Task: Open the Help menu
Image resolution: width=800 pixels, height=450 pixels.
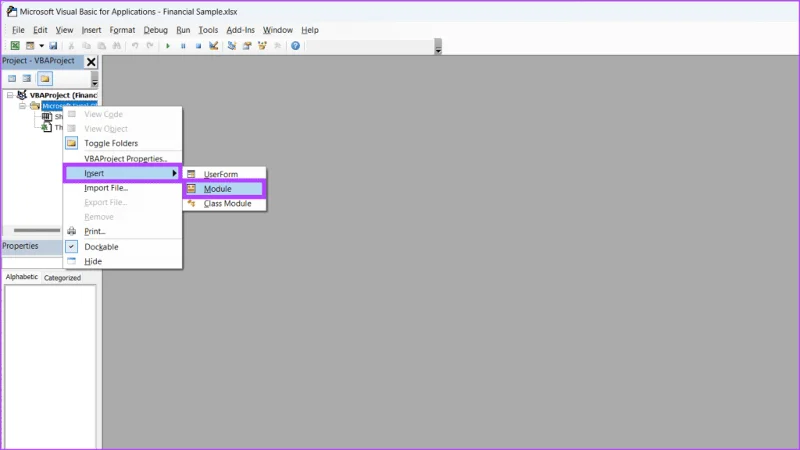Action: click(x=310, y=30)
